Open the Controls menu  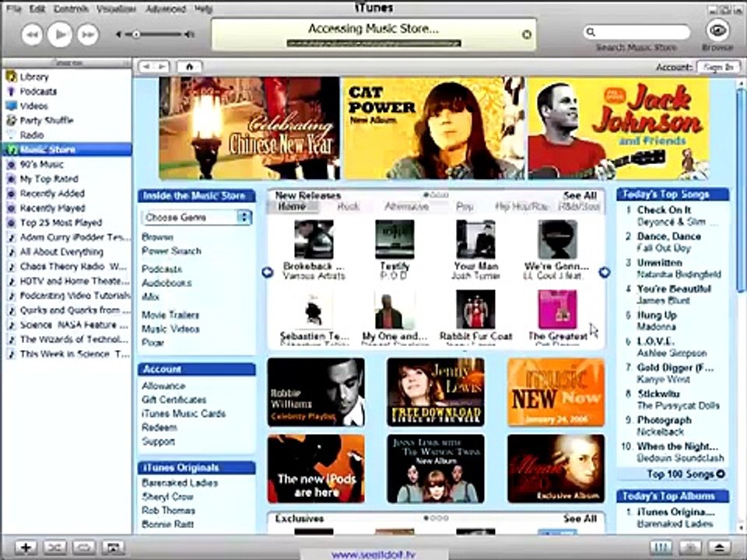click(x=71, y=9)
